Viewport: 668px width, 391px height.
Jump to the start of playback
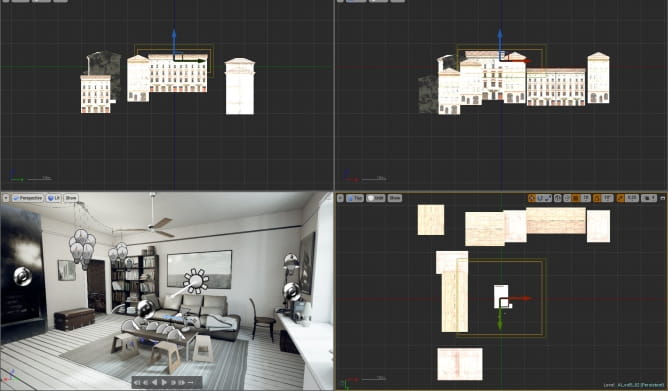pos(137,382)
